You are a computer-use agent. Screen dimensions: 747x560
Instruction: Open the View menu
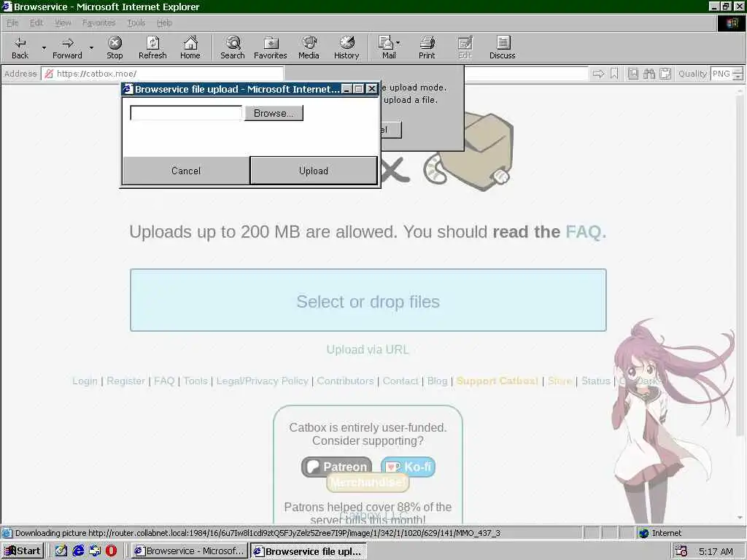[63, 23]
